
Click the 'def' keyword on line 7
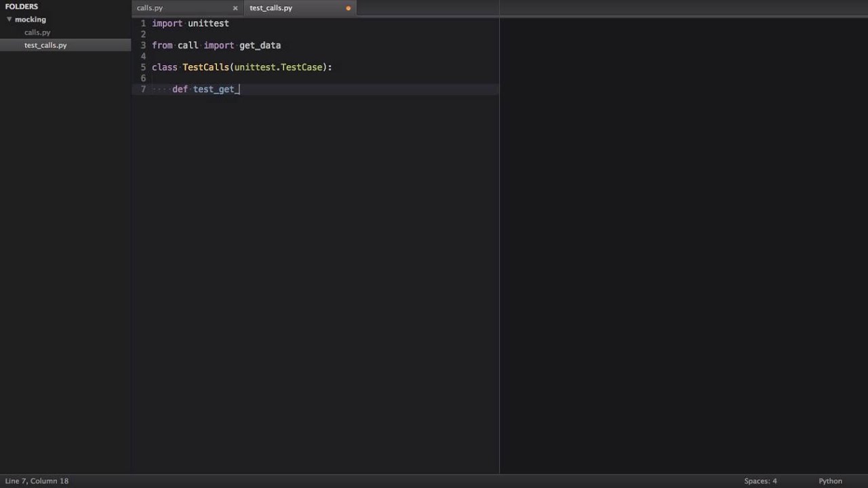pyautogui.click(x=180, y=89)
